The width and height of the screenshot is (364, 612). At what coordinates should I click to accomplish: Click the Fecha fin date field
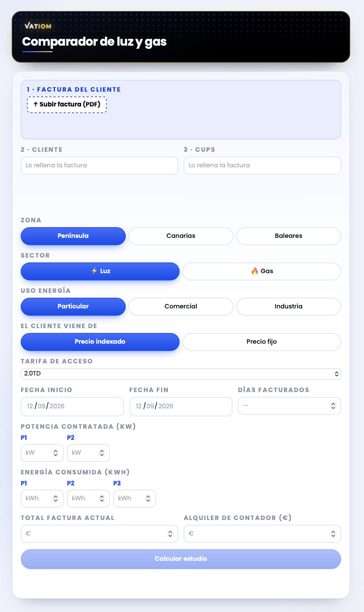(x=181, y=406)
